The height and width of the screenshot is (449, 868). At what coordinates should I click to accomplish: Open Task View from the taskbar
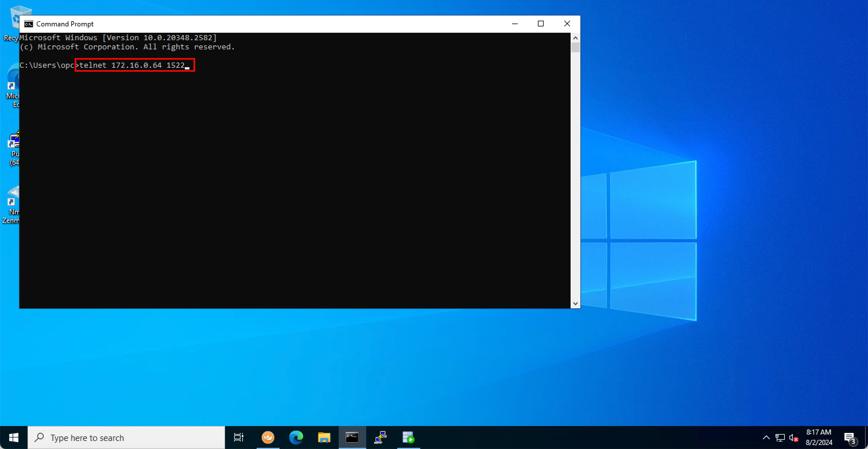[239, 438]
